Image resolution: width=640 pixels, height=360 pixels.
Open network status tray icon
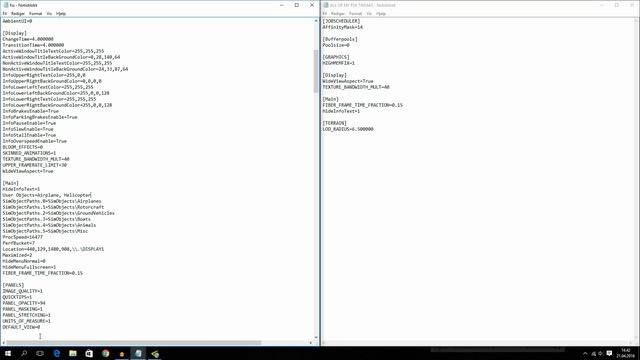pos(593,353)
